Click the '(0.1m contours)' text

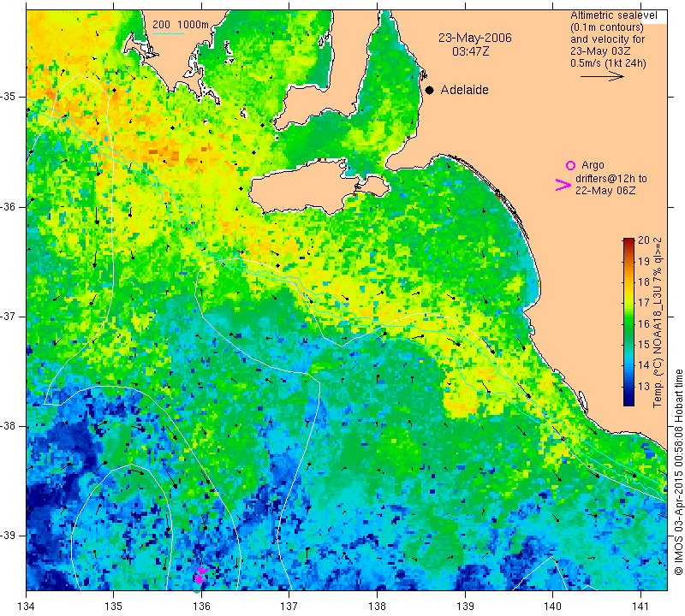click(607, 27)
